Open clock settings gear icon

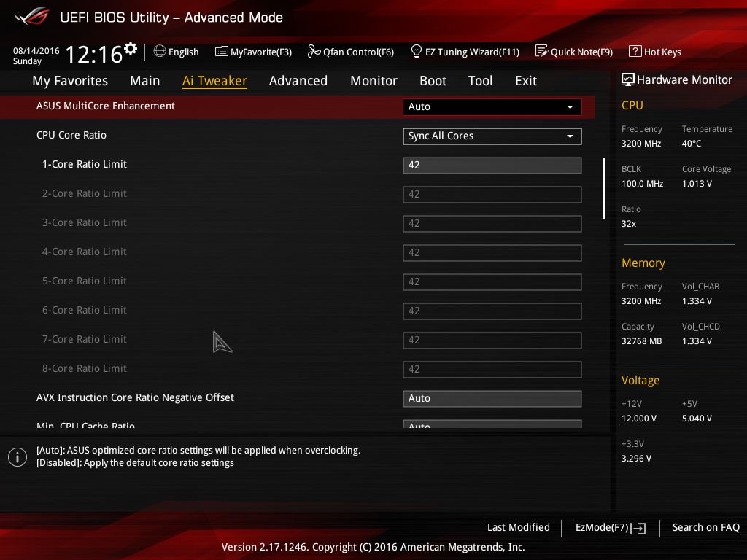[x=131, y=48]
